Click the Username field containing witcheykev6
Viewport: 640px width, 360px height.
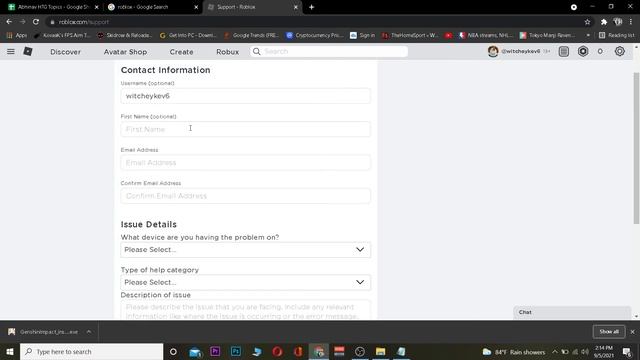tap(245, 96)
